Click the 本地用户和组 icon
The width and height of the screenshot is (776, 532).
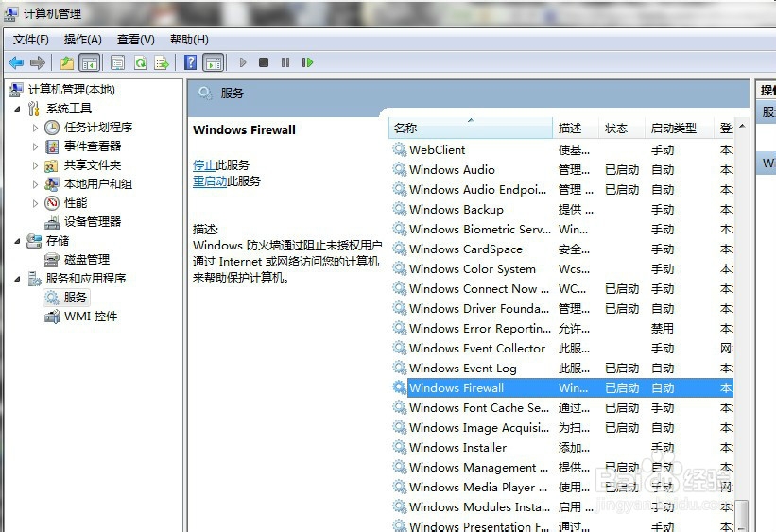click(51, 184)
